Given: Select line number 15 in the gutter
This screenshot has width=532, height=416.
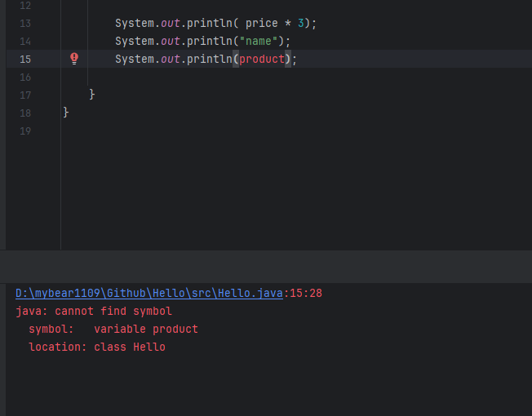Looking at the screenshot, I should [x=25, y=60].
